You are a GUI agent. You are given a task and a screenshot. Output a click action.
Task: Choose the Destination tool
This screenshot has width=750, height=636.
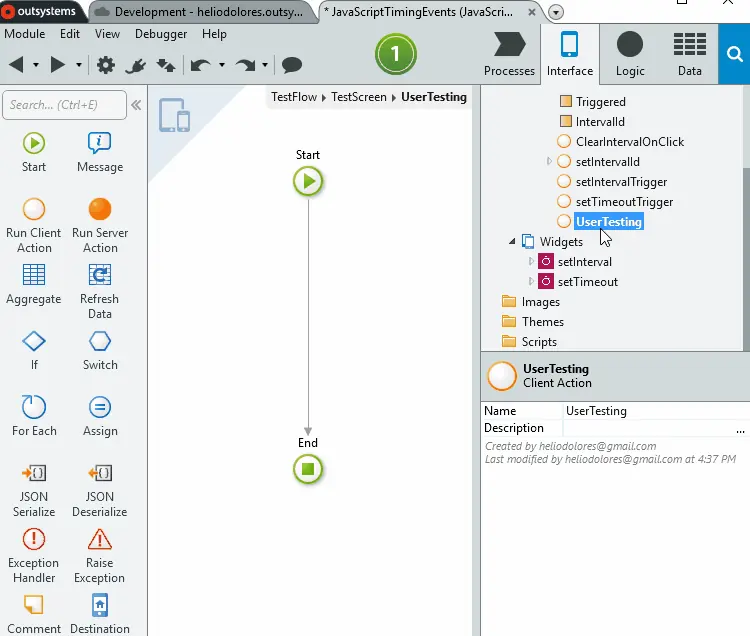(x=99, y=614)
